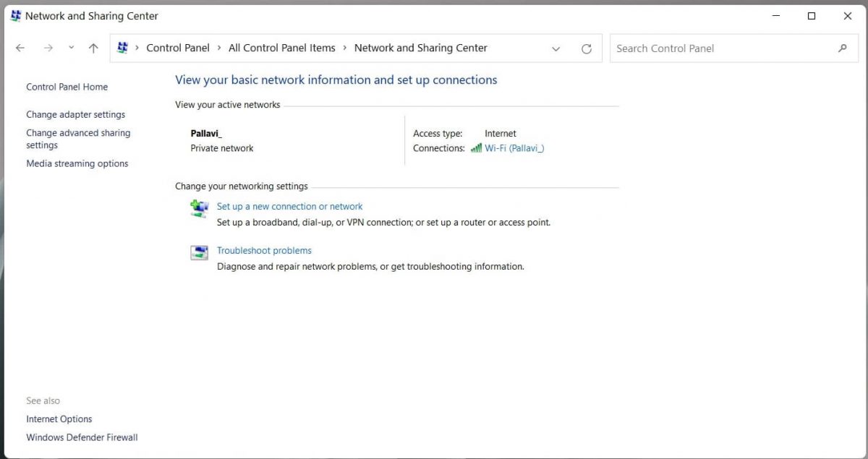Go to All Control Panel Items breadcrumb
The width and height of the screenshot is (868, 459).
[282, 48]
